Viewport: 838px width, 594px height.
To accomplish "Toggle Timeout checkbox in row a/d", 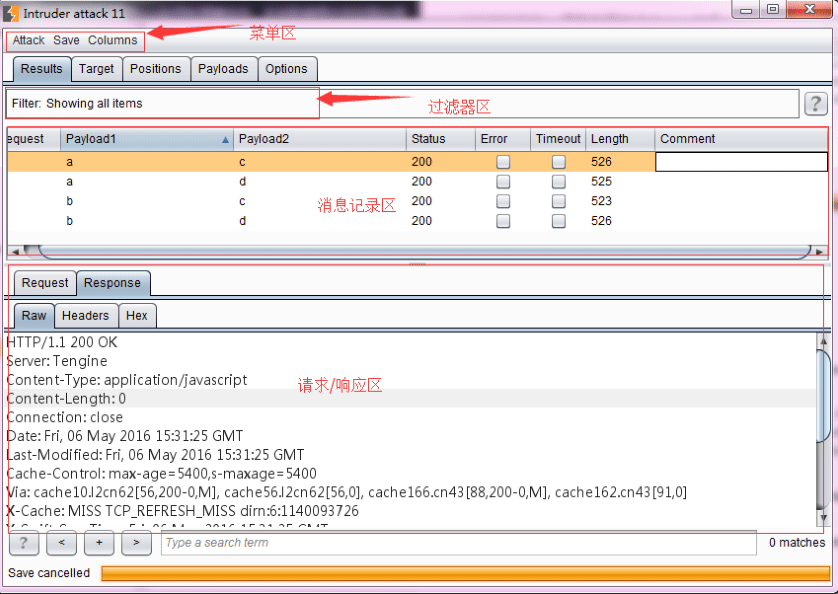I will tap(558, 182).
